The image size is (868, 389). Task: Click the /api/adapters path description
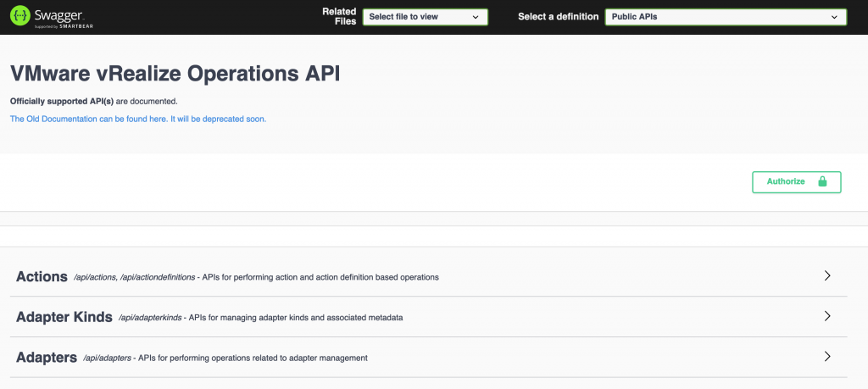coord(225,358)
